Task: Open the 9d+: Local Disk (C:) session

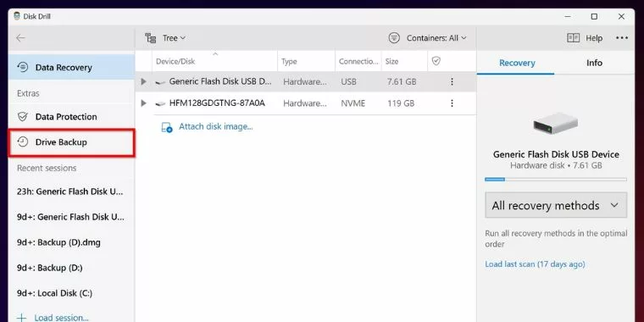Action: point(54,293)
